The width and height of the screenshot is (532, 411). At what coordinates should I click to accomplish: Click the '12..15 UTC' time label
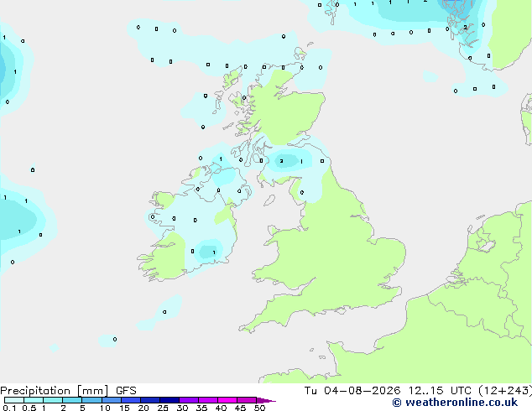click(440, 391)
